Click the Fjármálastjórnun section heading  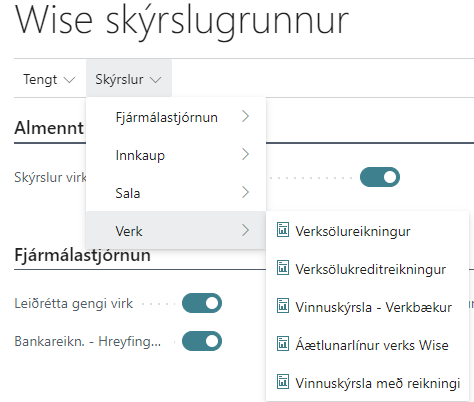pos(82,255)
